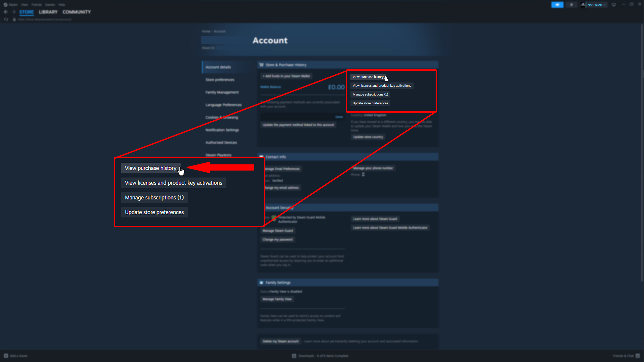
Task: Expand the YOUR NAME account dropdown
Action: [x=596, y=5]
